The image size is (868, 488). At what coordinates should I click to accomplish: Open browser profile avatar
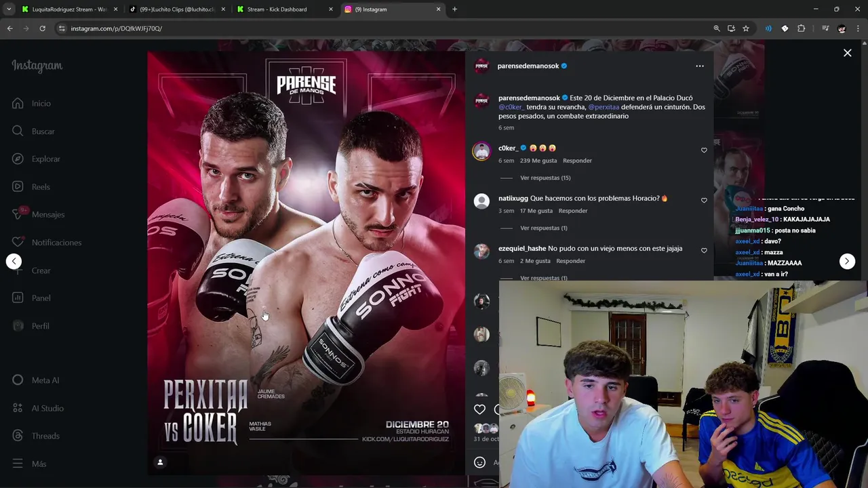click(x=842, y=28)
